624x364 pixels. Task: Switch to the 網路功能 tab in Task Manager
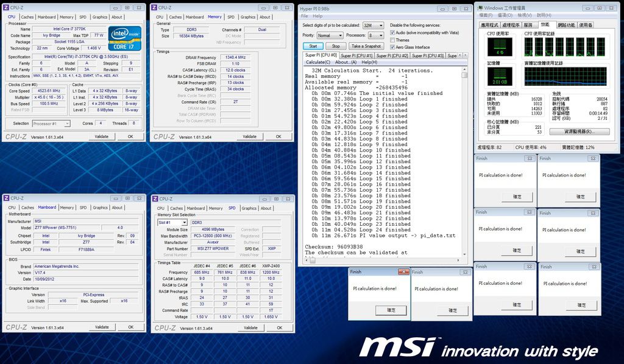tap(566, 25)
